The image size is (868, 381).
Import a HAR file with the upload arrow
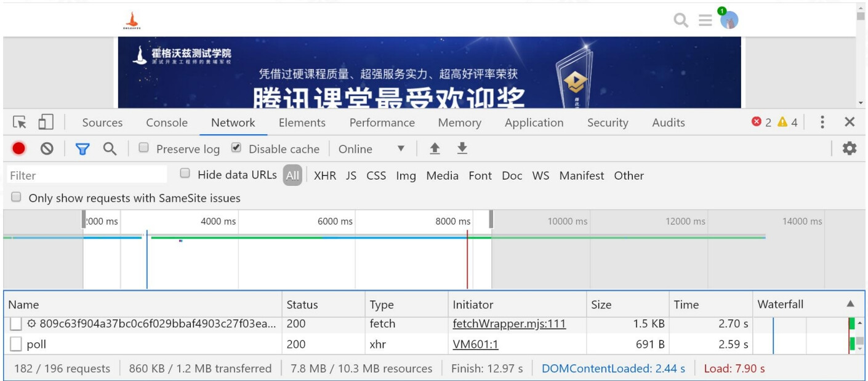(435, 148)
